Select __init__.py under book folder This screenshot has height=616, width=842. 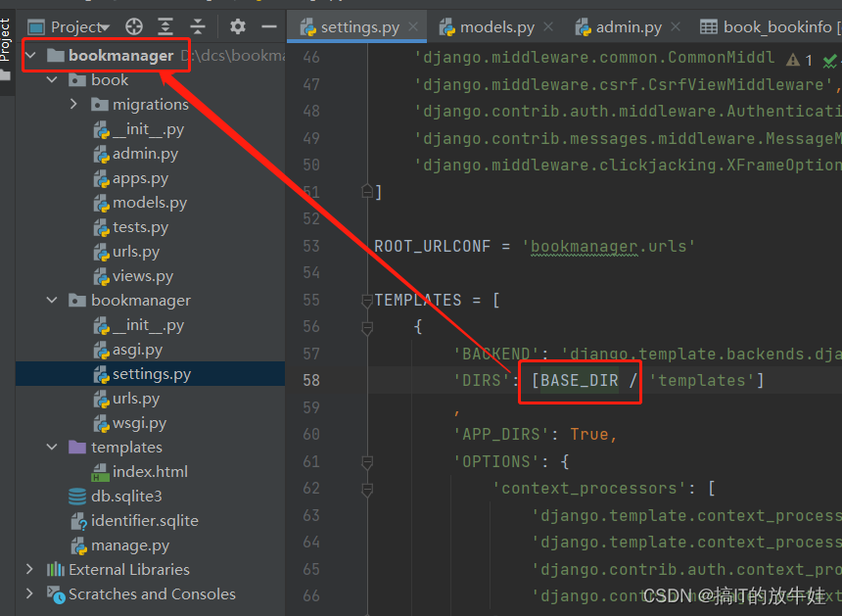click(x=148, y=129)
